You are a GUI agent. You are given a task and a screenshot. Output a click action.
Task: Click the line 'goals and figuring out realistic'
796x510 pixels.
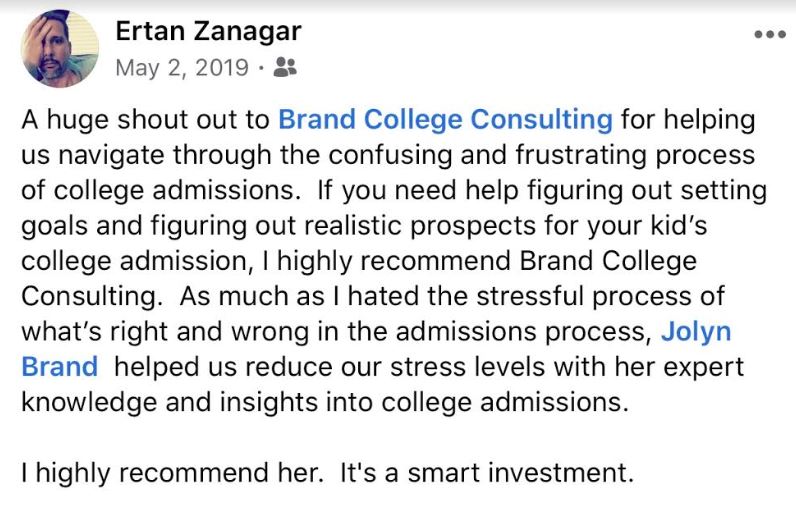[x=364, y=226]
